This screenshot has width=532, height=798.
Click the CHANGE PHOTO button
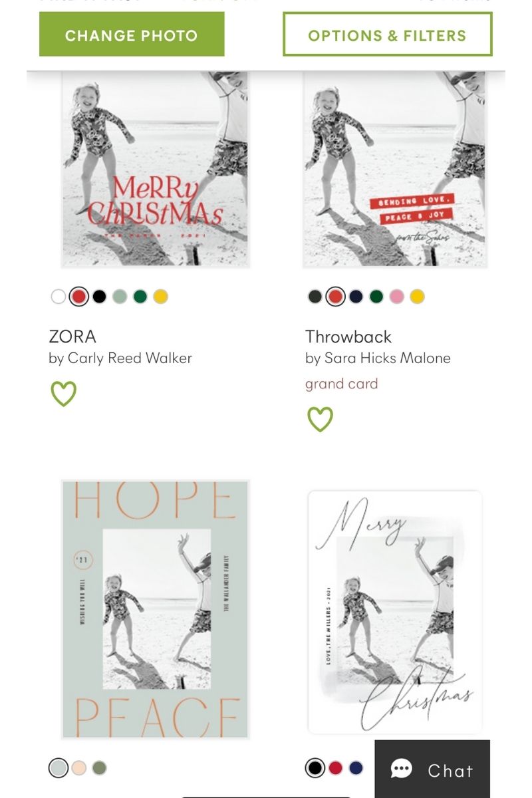(x=132, y=35)
